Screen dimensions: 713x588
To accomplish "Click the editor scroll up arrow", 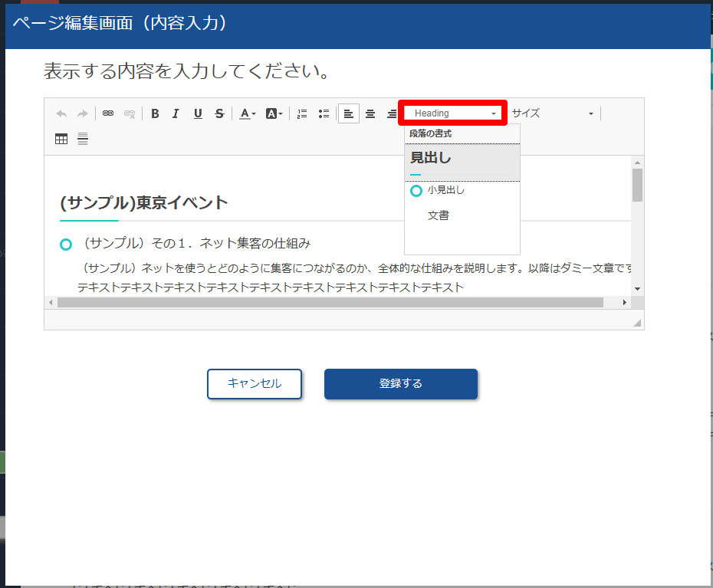I will click(x=638, y=162).
